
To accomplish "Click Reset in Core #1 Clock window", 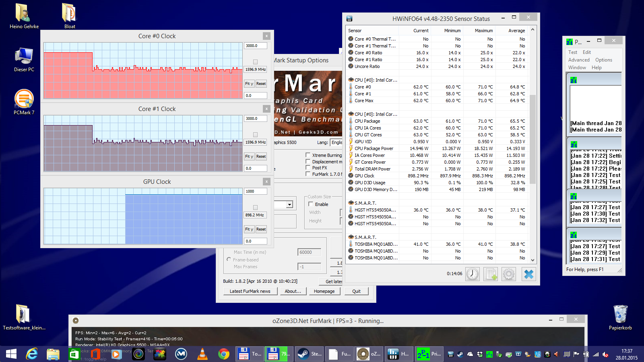I will pyautogui.click(x=261, y=156).
